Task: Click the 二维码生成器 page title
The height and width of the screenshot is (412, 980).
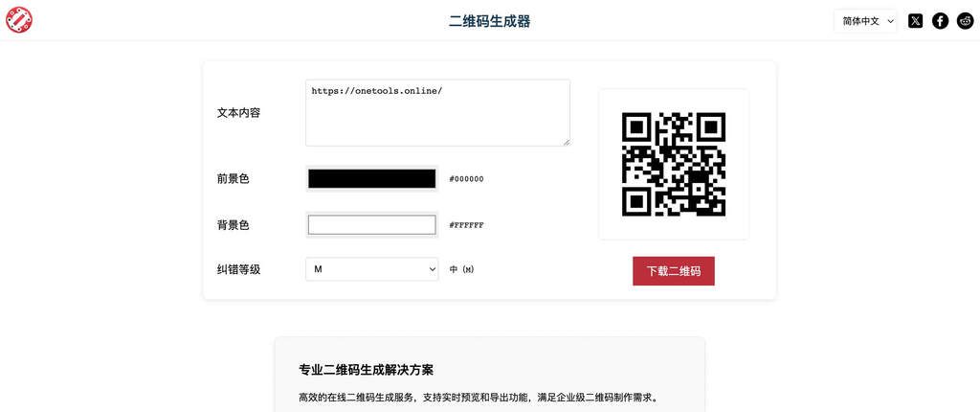Action: click(x=490, y=21)
